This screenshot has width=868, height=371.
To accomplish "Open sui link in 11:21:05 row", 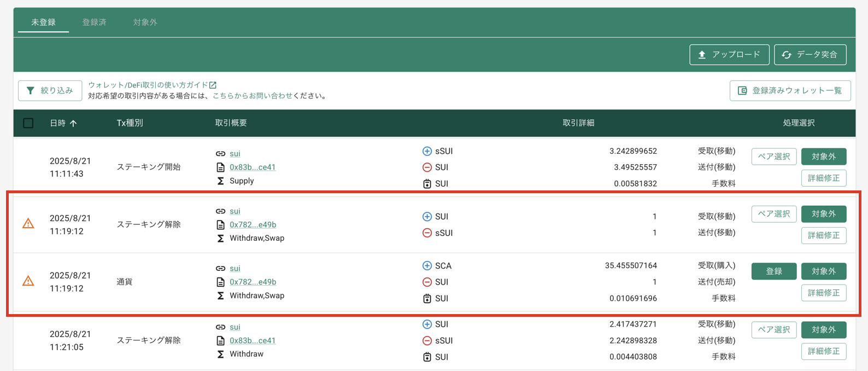I will click(x=235, y=327).
